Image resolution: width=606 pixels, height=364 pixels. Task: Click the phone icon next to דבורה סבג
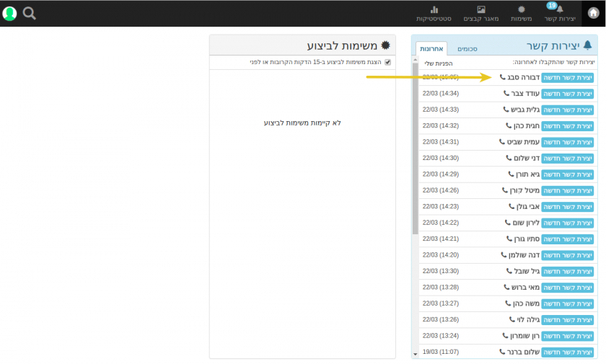click(502, 77)
